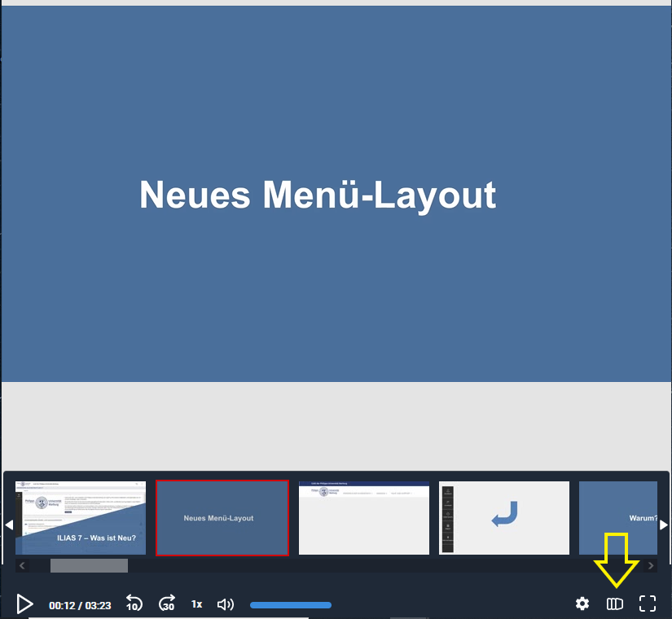This screenshot has width=672, height=619.
Task: Select the 'Neues Menü-Layout' slide thumbnail
Action: coord(222,518)
